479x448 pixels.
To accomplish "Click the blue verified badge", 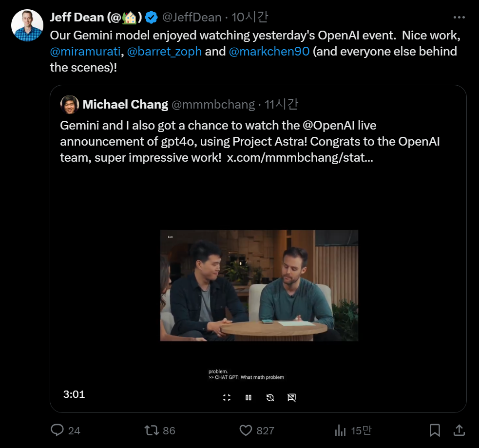I will click(x=152, y=18).
